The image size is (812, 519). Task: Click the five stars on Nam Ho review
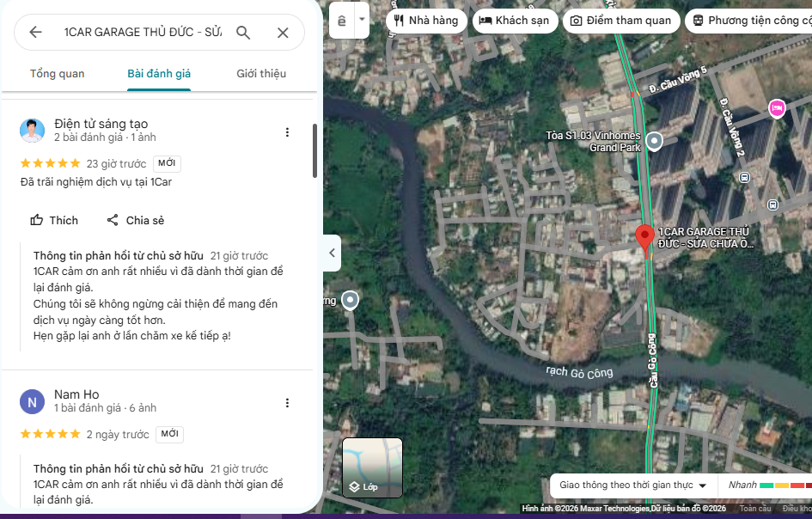[x=50, y=434]
